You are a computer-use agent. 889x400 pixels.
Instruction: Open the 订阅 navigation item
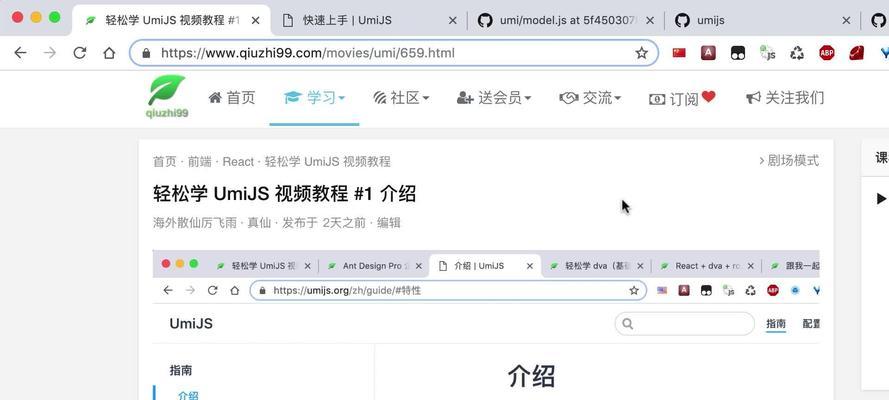click(x=684, y=99)
